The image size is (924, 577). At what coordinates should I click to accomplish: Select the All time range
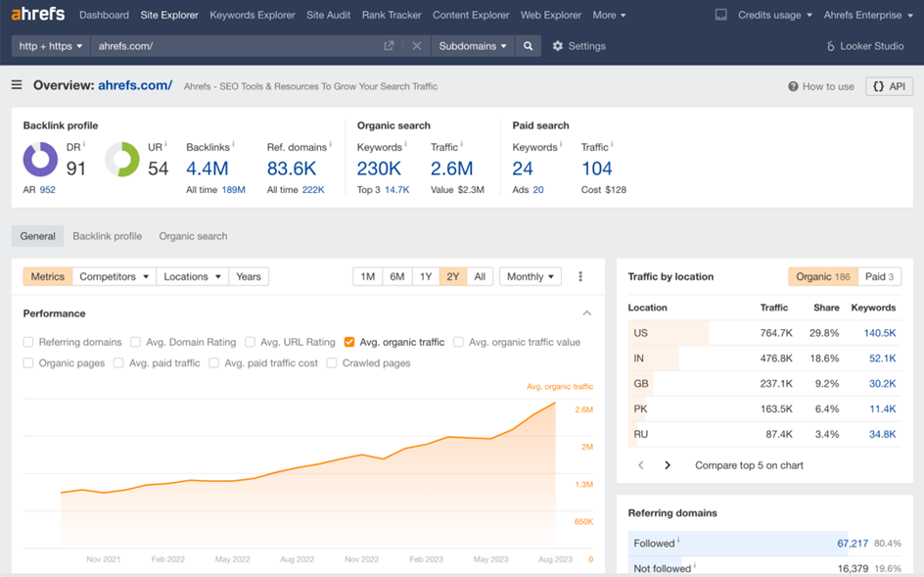click(480, 276)
